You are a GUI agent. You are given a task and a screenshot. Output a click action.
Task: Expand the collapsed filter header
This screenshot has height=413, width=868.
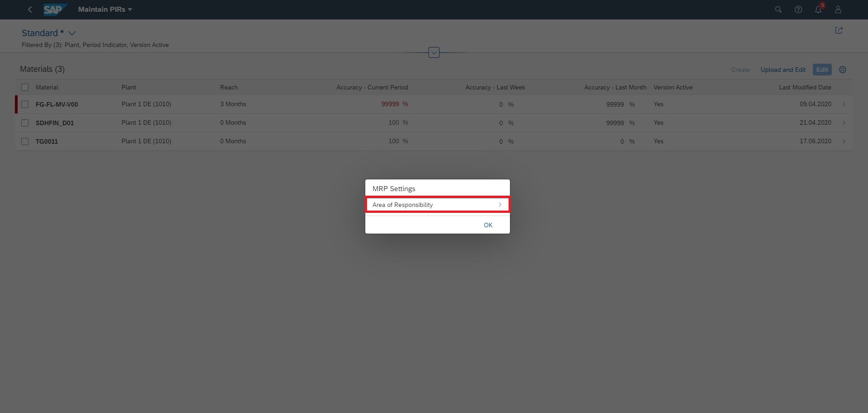[x=434, y=52]
